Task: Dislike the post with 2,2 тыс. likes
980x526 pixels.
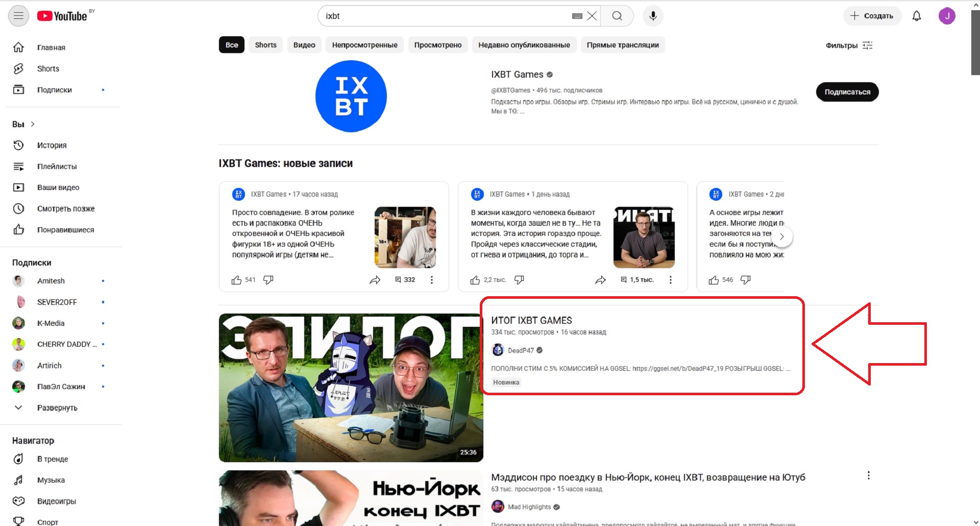Action: (519, 280)
